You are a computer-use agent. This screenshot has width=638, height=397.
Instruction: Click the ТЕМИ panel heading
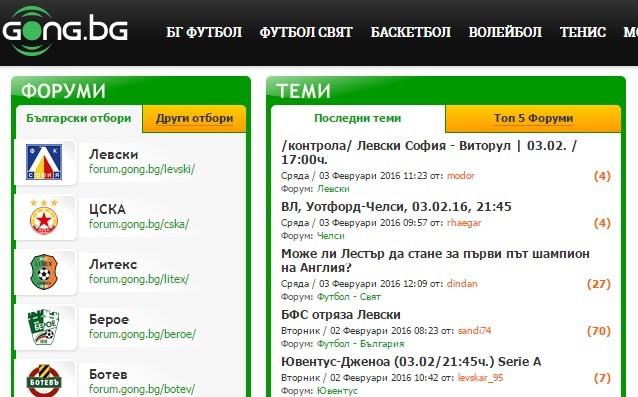304,91
